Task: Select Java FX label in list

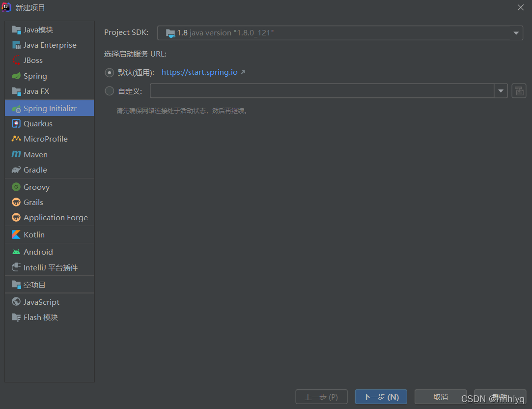Action: pyautogui.click(x=36, y=91)
